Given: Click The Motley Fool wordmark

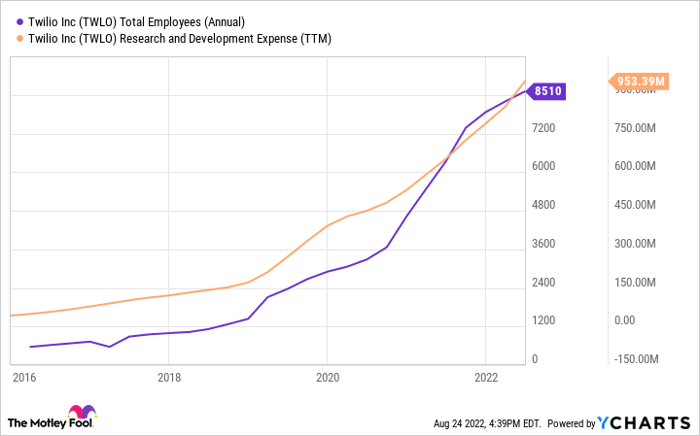Looking at the screenshot, I should 50,423.
